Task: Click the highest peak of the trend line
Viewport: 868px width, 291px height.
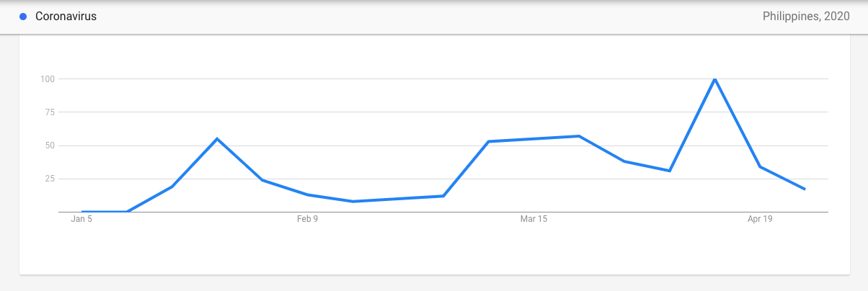Action: tap(714, 79)
